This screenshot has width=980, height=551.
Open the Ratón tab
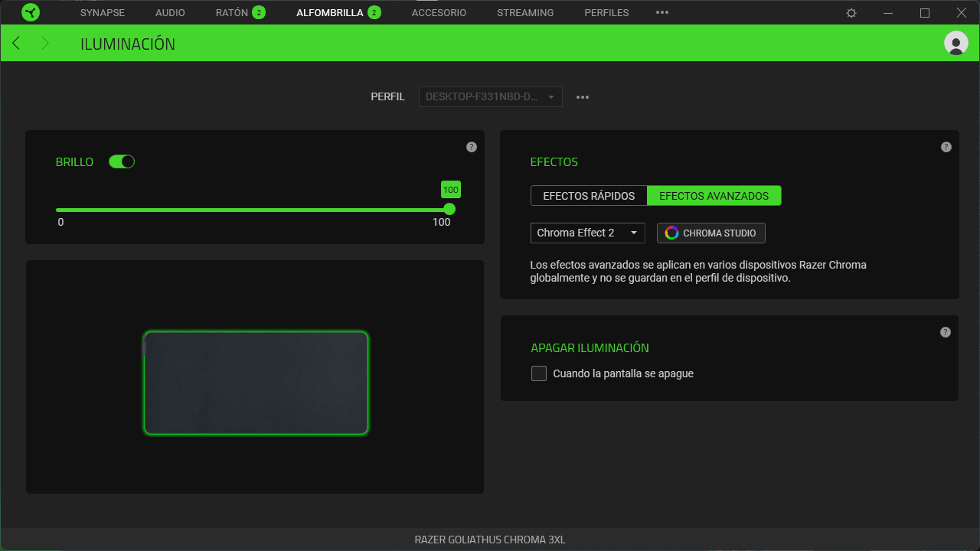click(232, 12)
